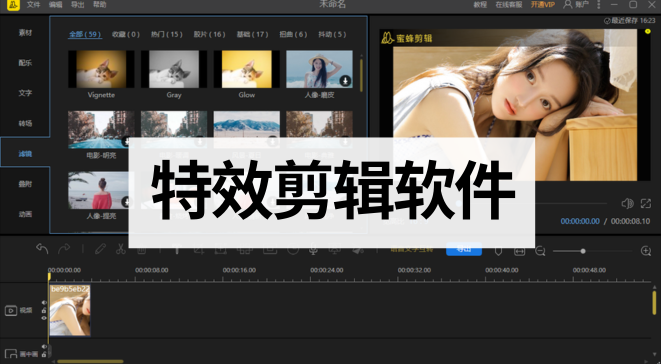The image size is (661, 364).
Task: Click the 画中画 track icon
Action: (x=11, y=354)
